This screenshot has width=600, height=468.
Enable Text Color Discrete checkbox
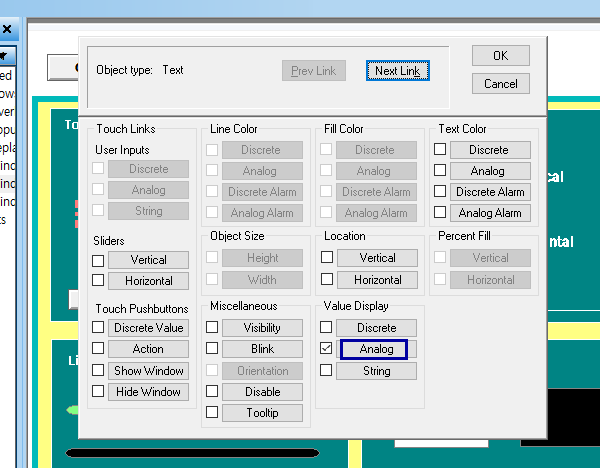(440, 149)
